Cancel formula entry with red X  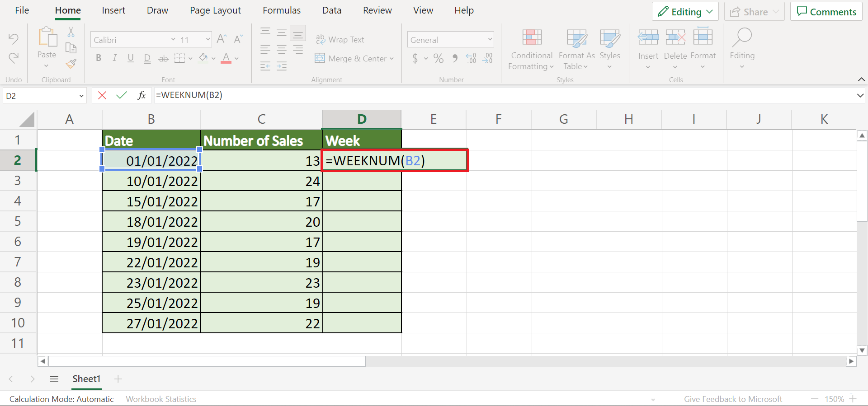tap(102, 95)
